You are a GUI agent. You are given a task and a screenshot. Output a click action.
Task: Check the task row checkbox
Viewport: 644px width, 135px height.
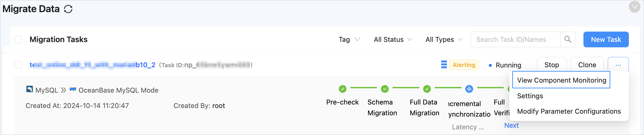(x=18, y=65)
